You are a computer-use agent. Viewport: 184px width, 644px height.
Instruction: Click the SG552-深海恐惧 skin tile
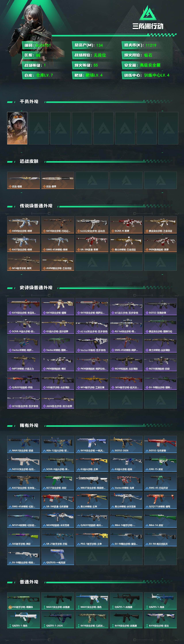coord(160,306)
